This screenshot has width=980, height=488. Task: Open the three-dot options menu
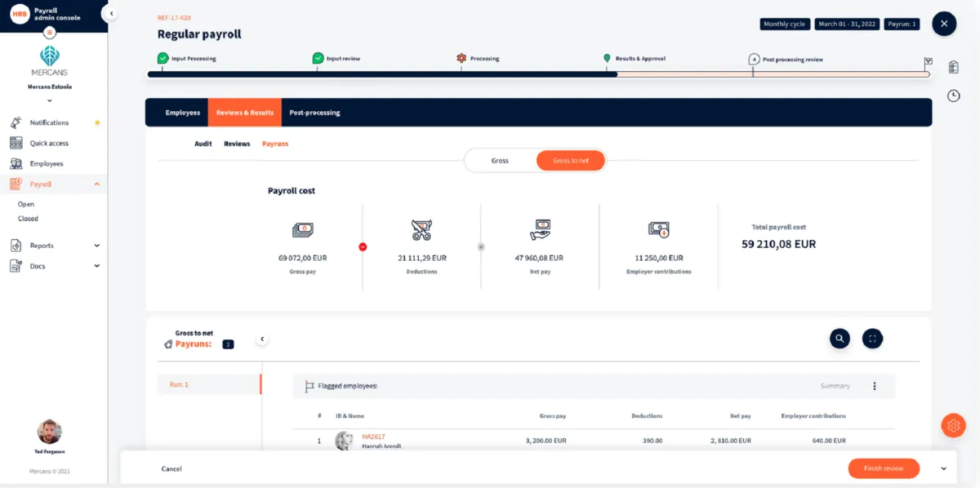coord(874,386)
